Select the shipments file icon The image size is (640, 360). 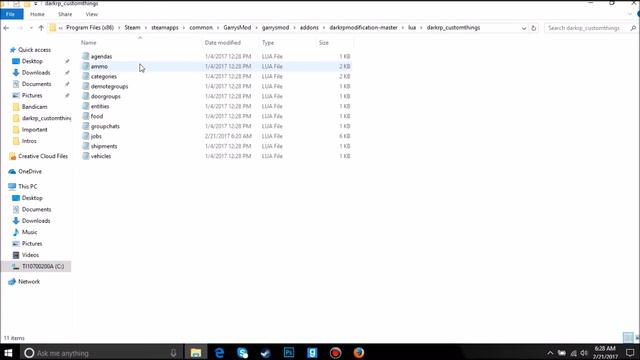tap(85, 146)
